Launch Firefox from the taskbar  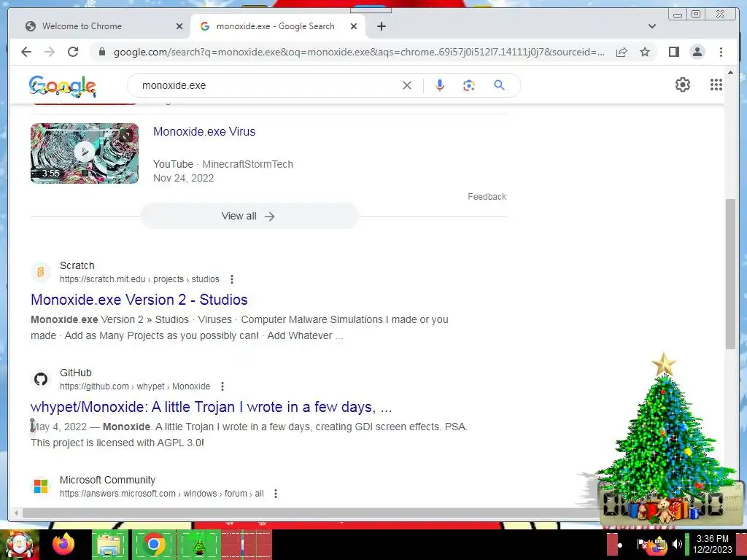click(63, 544)
